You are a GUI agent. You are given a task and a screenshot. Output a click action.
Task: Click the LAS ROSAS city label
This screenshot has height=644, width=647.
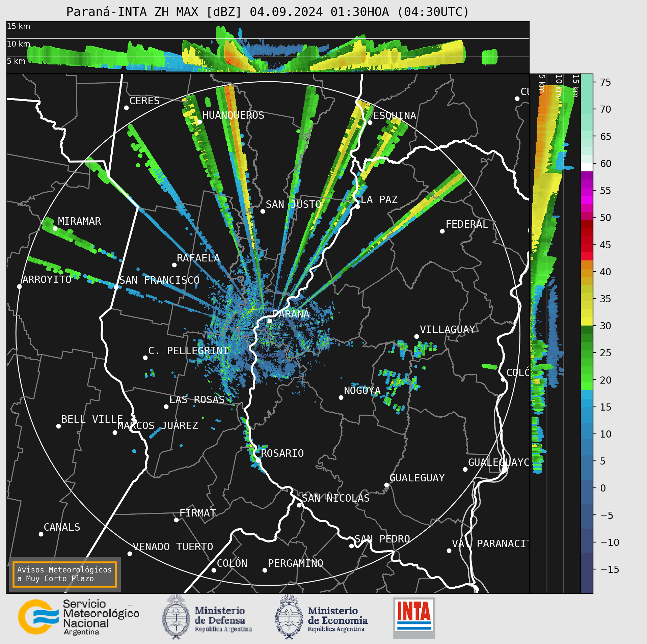point(197,400)
